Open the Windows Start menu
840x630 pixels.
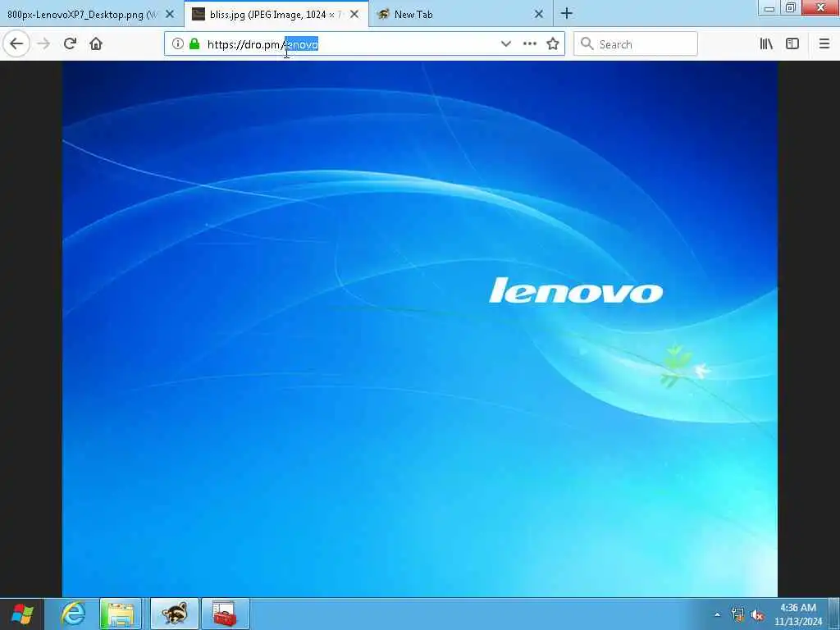22,614
